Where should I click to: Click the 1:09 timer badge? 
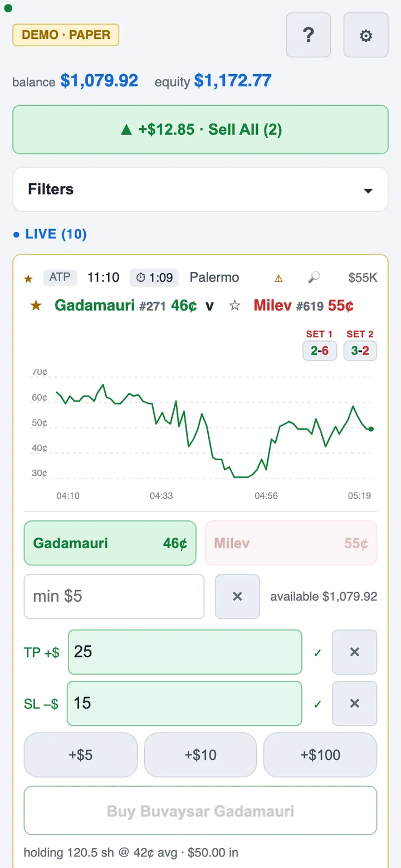click(x=154, y=277)
